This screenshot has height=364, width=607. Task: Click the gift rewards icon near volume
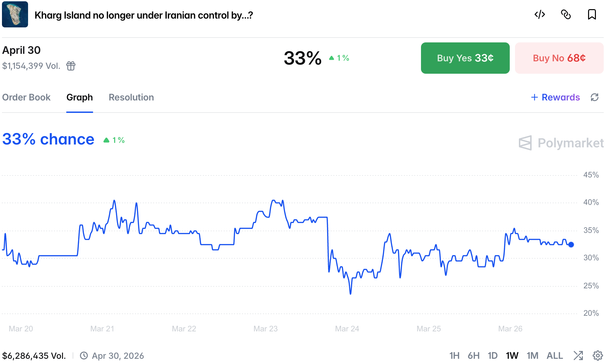(71, 66)
